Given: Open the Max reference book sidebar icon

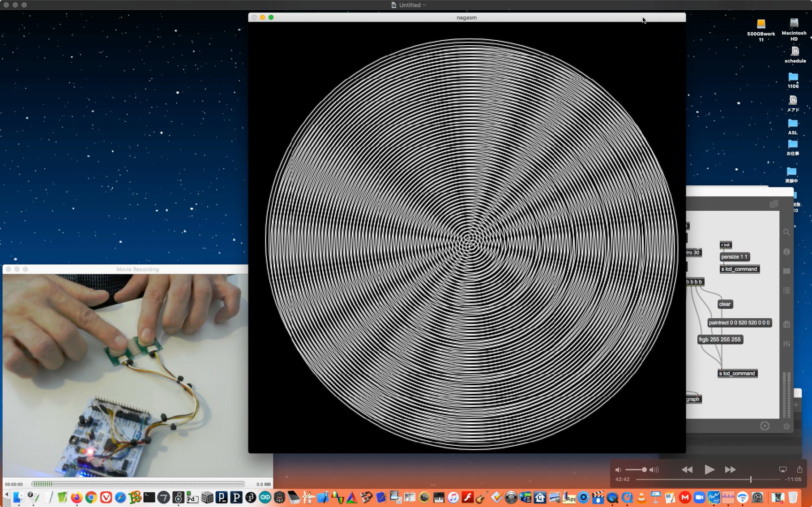Looking at the screenshot, I should pos(786,271).
